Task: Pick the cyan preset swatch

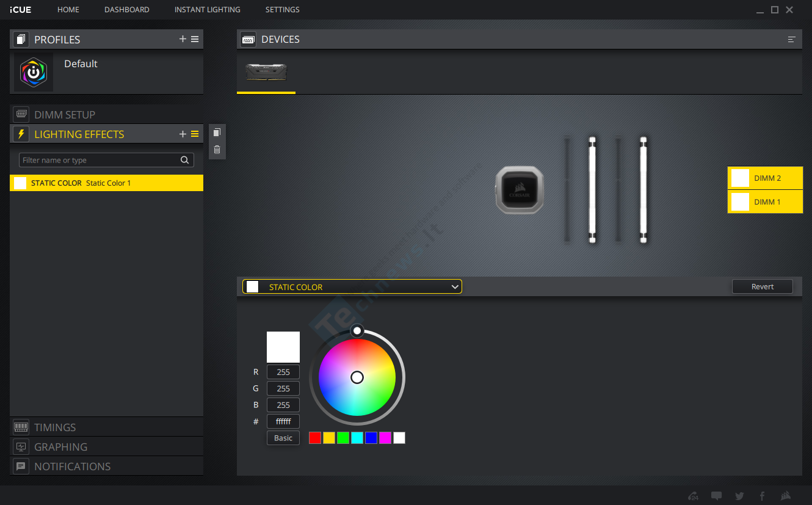Action: tap(357, 438)
